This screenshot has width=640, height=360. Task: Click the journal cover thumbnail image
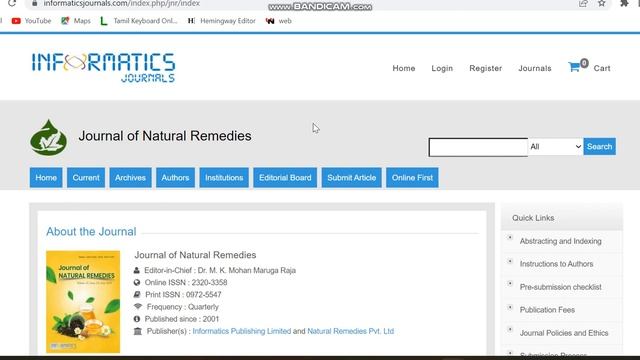tap(83, 302)
